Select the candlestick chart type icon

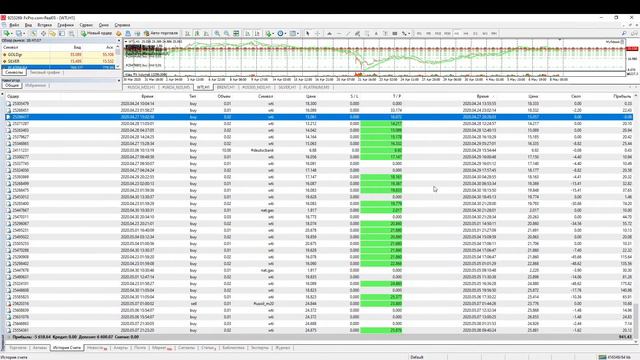click(197, 33)
